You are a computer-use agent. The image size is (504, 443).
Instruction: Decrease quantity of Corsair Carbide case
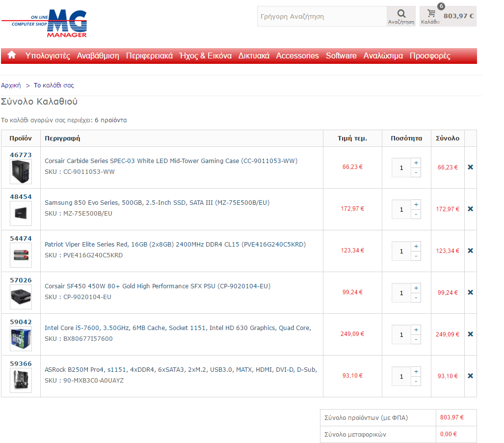(x=416, y=172)
